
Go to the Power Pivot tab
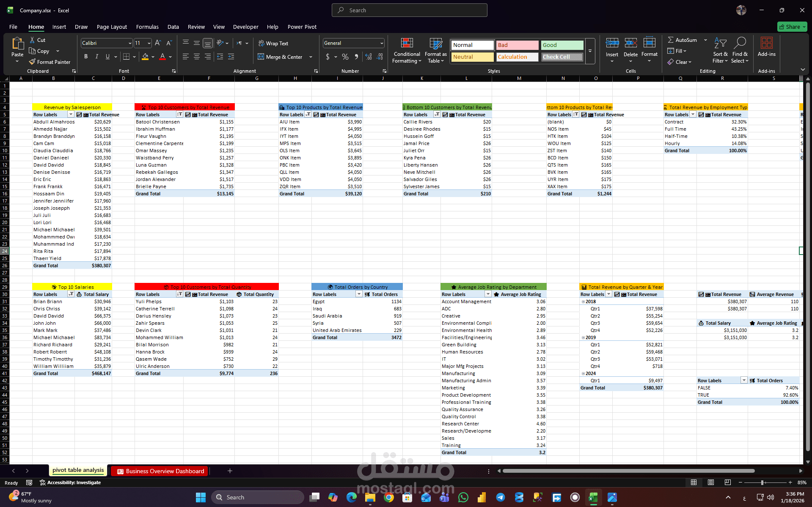pos(302,27)
